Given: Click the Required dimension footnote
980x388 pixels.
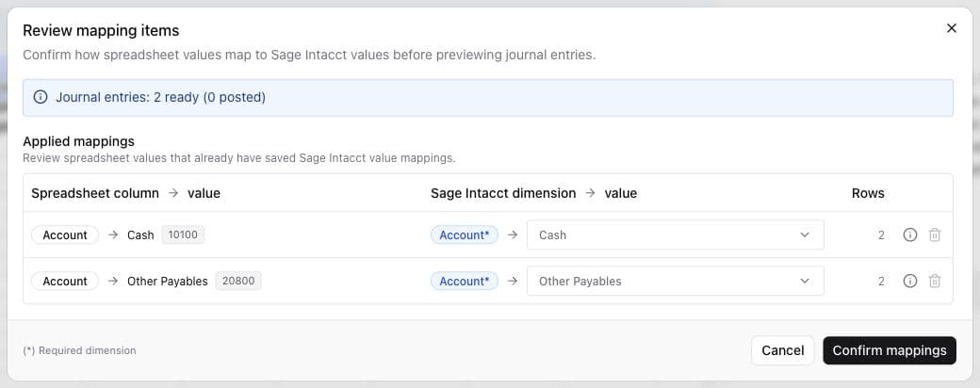Looking at the screenshot, I should point(79,350).
